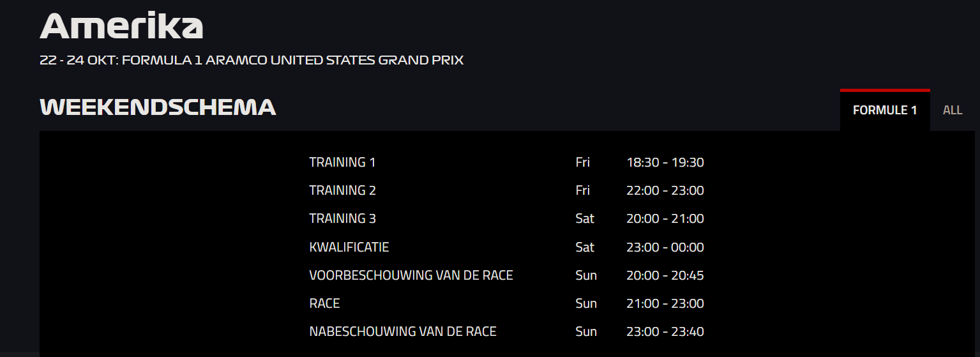
Task: Click the TRAINING 1 session row
Action: click(x=506, y=162)
